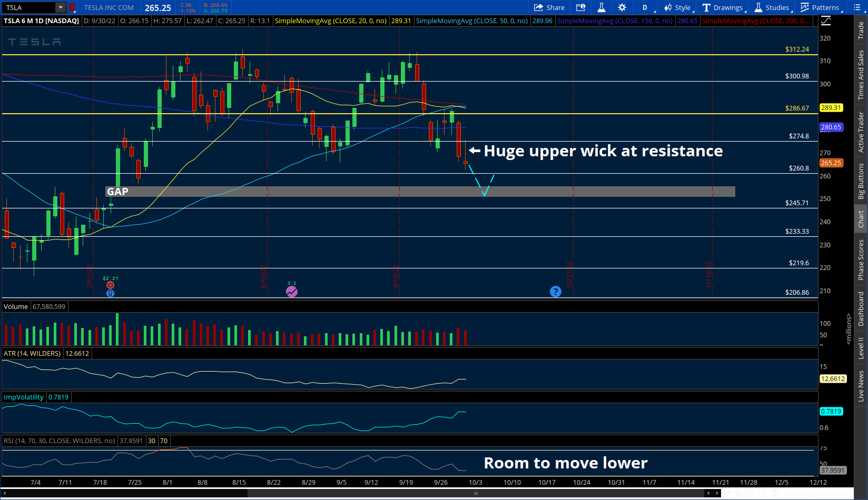Click the 37.9591 RSI value bubble
The width and height of the screenshot is (868, 500).
point(833,471)
